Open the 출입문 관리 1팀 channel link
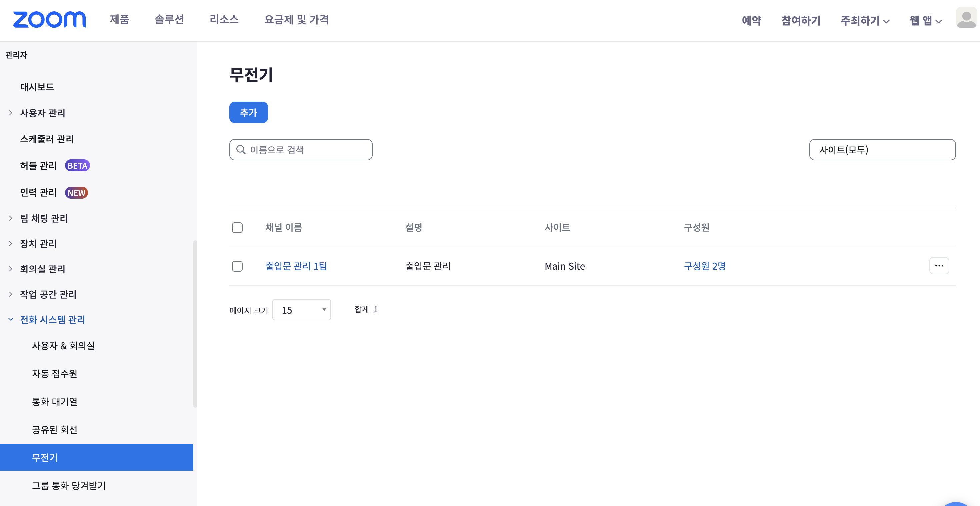This screenshot has width=980, height=506. (296, 266)
